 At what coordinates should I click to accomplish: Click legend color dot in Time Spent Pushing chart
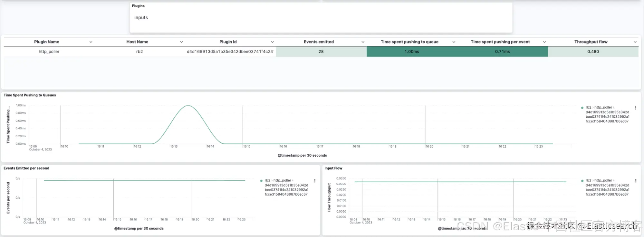tap(582, 108)
